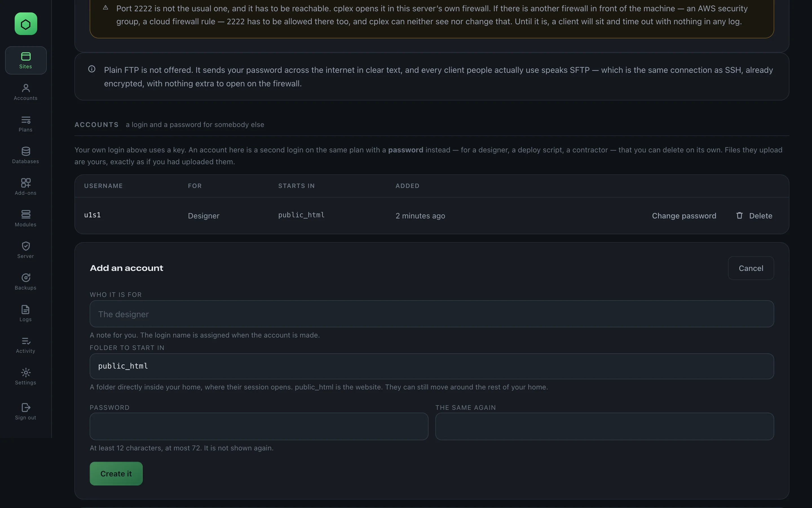The image size is (812, 508).
Task: Click the warning triangle on Port 2222 notice
Action: tap(105, 7)
